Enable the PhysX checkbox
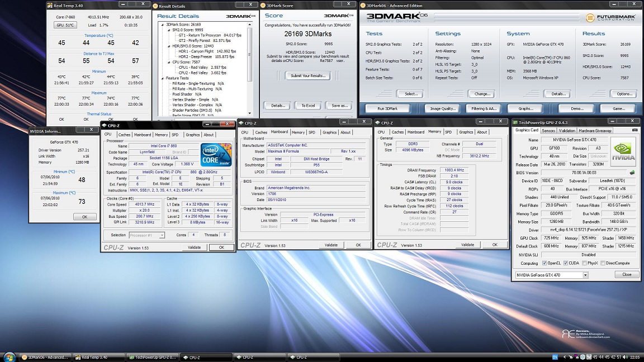The width and height of the screenshot is (644, 362). (x=585, y=263)
